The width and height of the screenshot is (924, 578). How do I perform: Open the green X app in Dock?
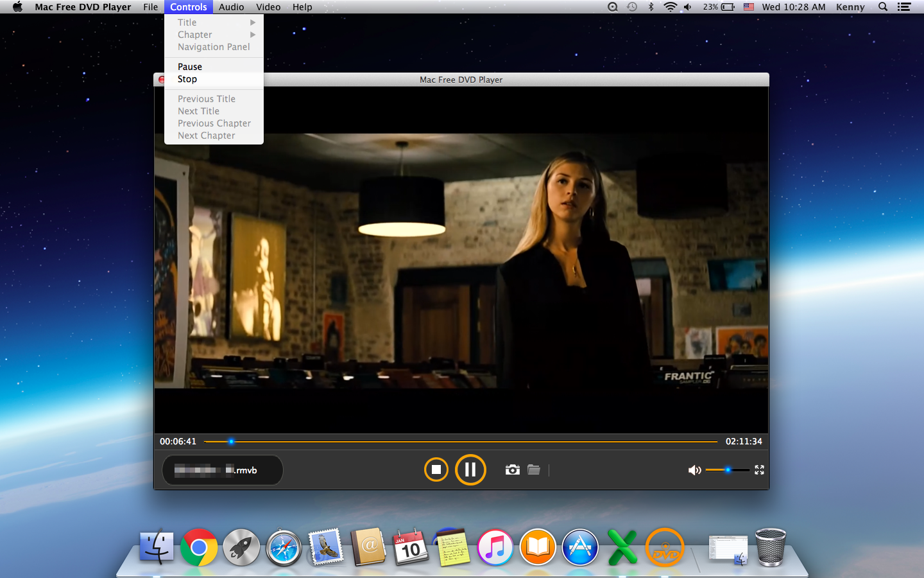coord(622,547)
